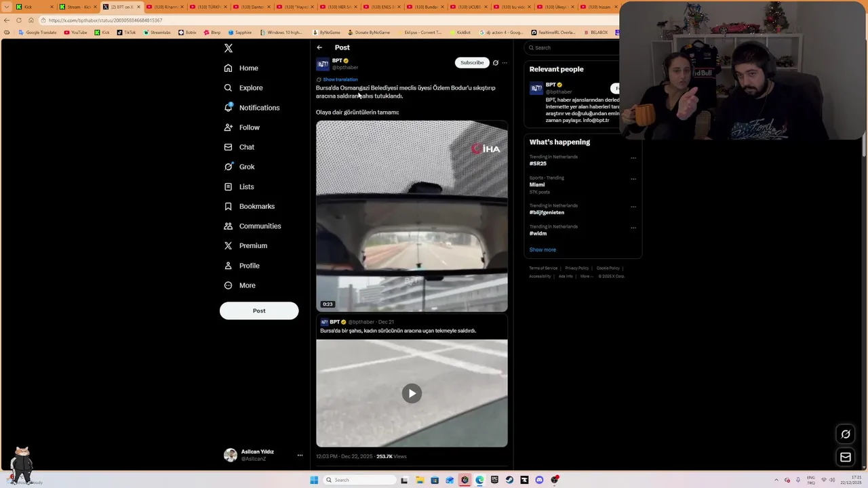Open Explore in the sidebar
The width and height of the screenshot is (868, 488).
tap(243, 87)
